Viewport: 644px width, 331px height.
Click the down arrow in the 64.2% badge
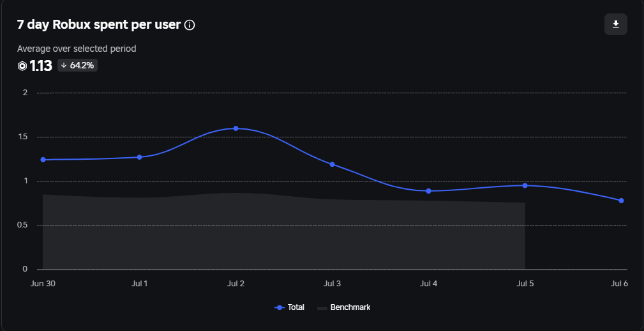click(x=64, y=65)
